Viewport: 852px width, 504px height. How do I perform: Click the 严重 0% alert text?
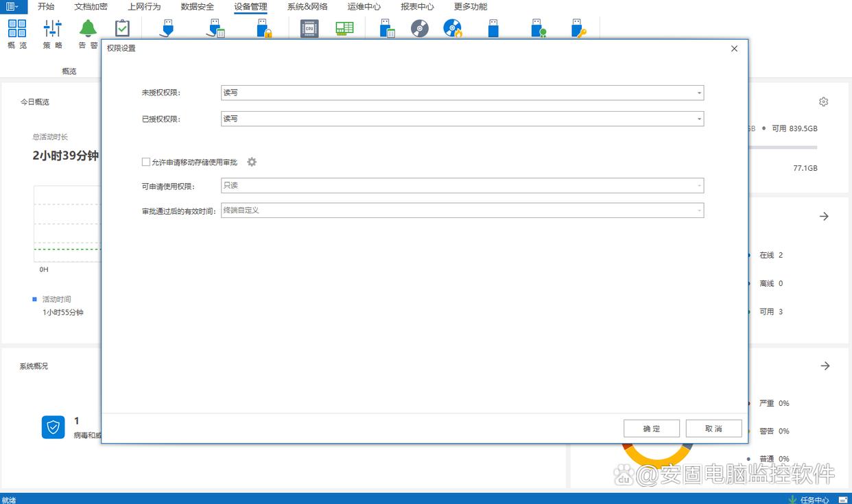click(x=774, y=403)
